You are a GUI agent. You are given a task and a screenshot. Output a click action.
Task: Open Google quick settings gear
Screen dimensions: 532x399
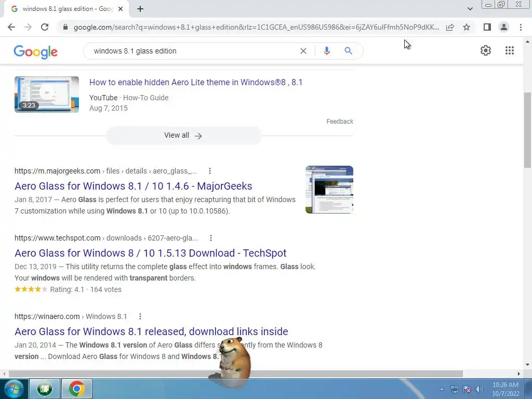point(486,50)
